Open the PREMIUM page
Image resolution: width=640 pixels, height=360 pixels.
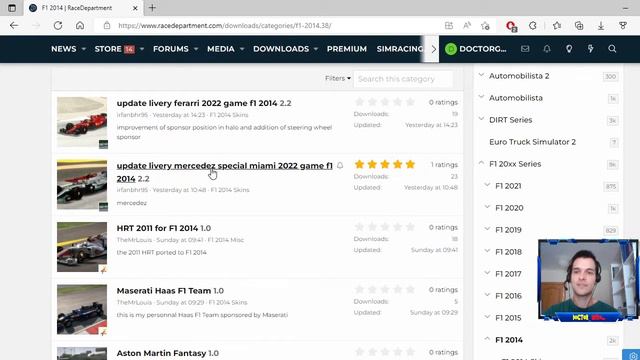point(347,49)
